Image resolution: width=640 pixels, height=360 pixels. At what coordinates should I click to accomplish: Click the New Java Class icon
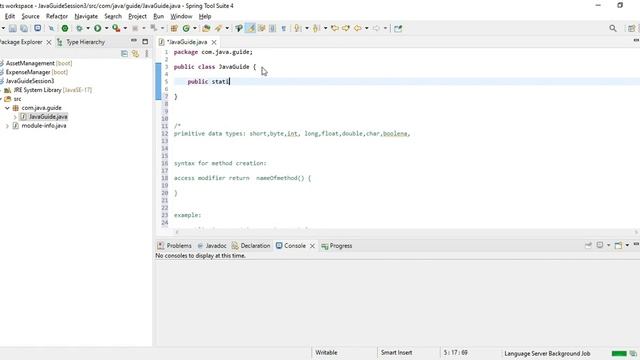coord(186,28)
